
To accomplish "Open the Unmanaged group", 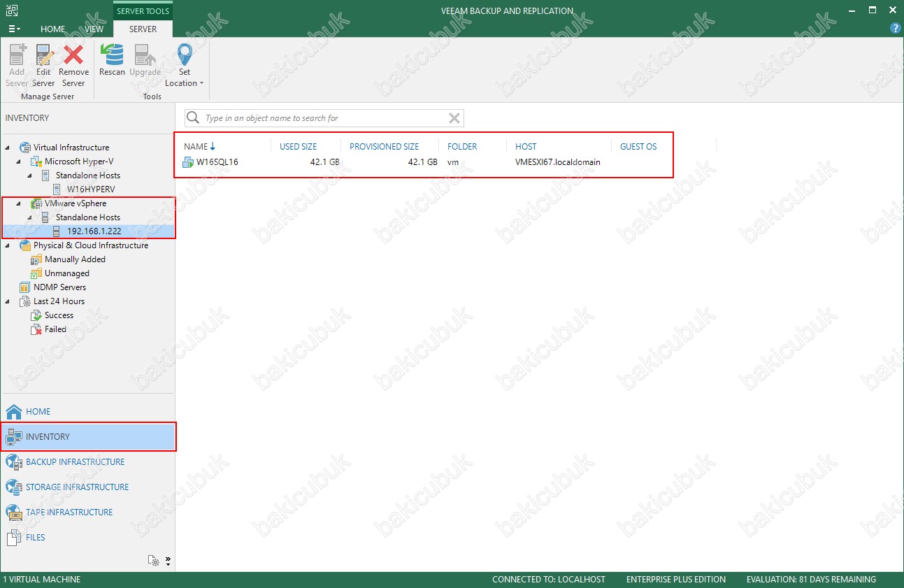I will coord(67,273).
